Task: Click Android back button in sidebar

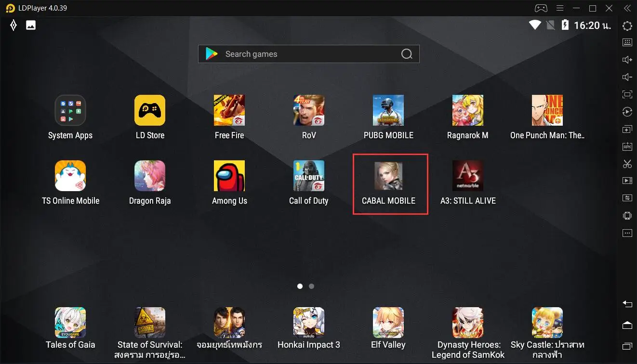Action: (627, 304)
